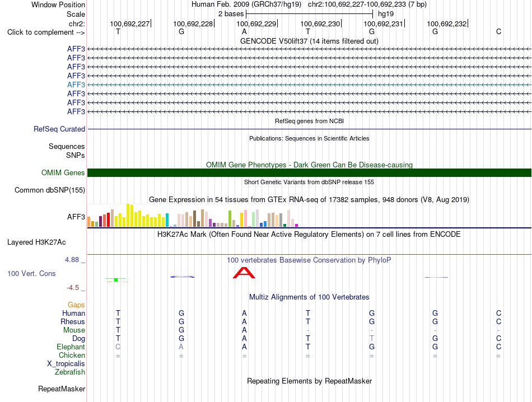The image size is (532, 402).
Task: Open the 100 Vert. Cons track label
Action: click(31, 273)
